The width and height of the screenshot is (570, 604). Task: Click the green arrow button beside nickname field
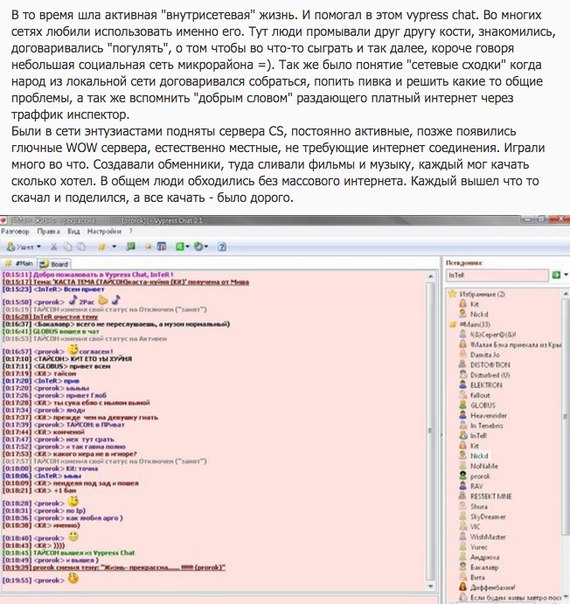(556, 275)
